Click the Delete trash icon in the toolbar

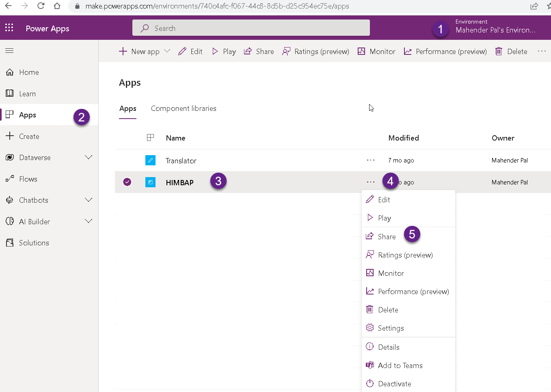(499, 51)
